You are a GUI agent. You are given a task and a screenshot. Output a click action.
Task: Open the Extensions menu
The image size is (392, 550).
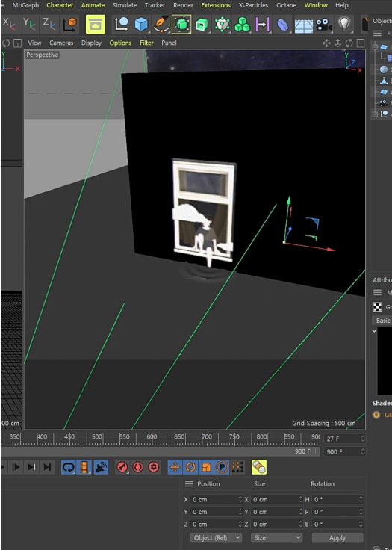click(216, 5)
